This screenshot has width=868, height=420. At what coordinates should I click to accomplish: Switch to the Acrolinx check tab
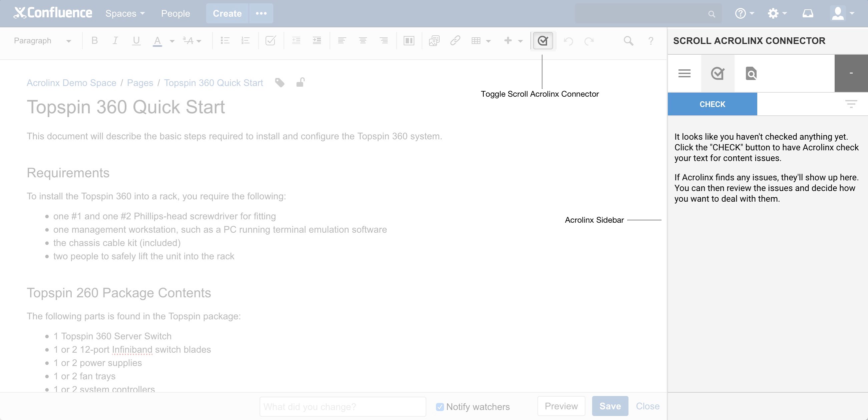coord(717,73)
